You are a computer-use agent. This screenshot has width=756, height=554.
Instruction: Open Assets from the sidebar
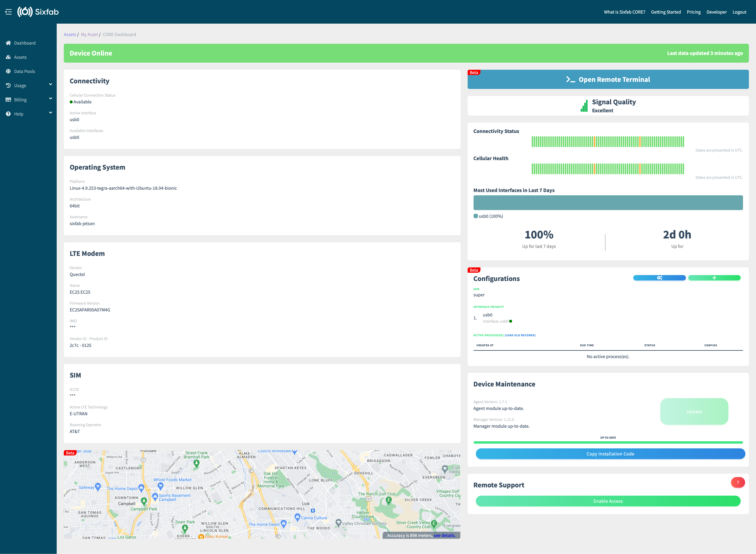20,57
